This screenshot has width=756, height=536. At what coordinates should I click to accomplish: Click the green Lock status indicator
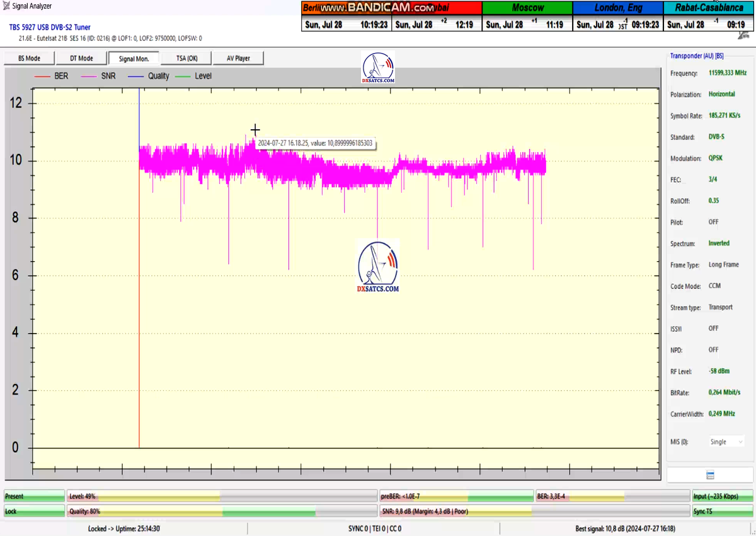tap(34, 511)
